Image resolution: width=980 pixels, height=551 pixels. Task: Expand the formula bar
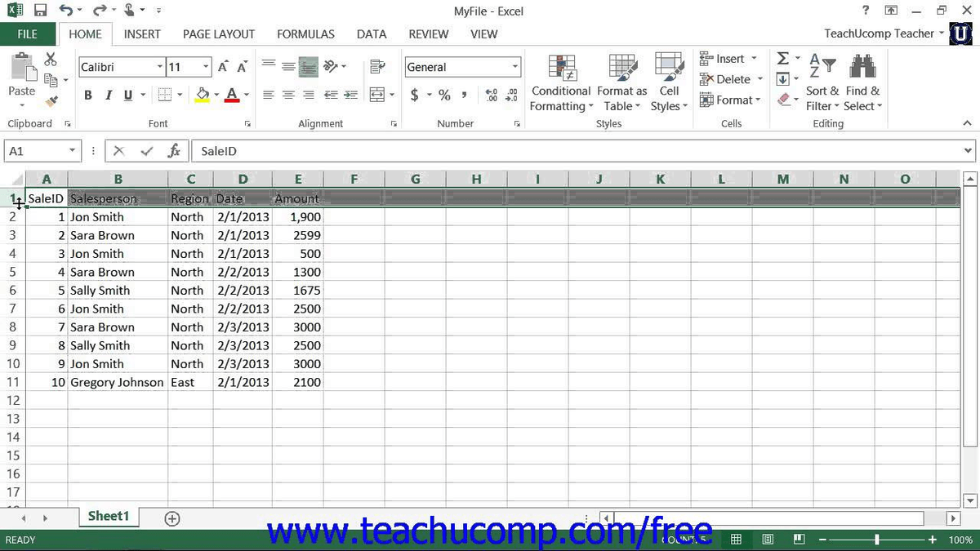(x=969, y=151)
